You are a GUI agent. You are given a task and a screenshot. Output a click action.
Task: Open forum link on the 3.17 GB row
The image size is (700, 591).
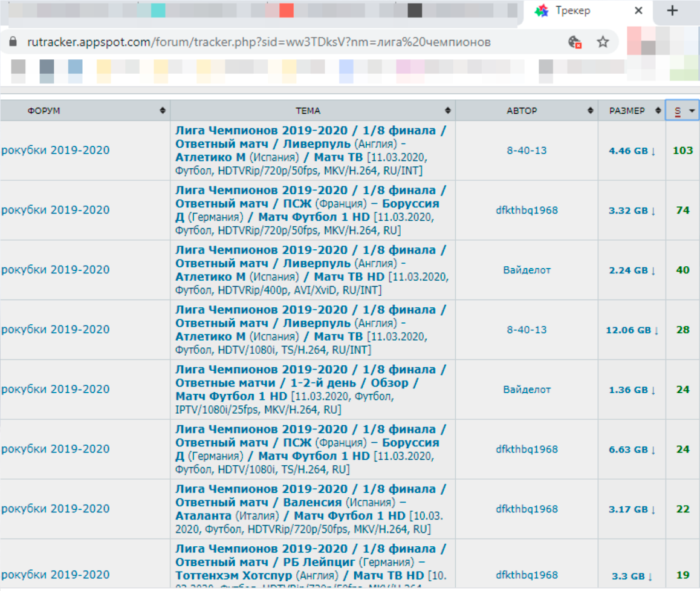click(55, 509)
